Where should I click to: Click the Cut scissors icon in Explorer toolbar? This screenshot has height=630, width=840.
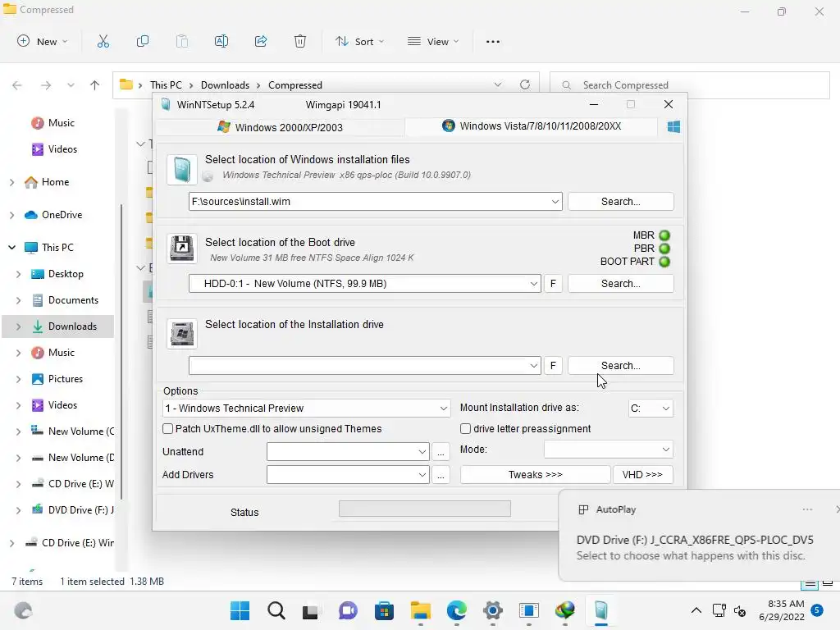(103, 41)
